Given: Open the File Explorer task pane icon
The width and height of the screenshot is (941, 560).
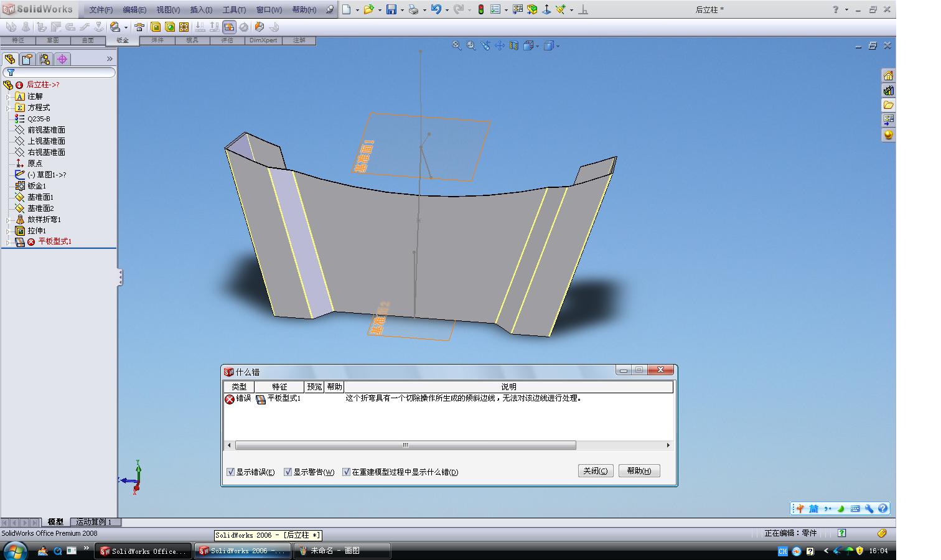Looking at the screenshot, I should click(888, 105).
